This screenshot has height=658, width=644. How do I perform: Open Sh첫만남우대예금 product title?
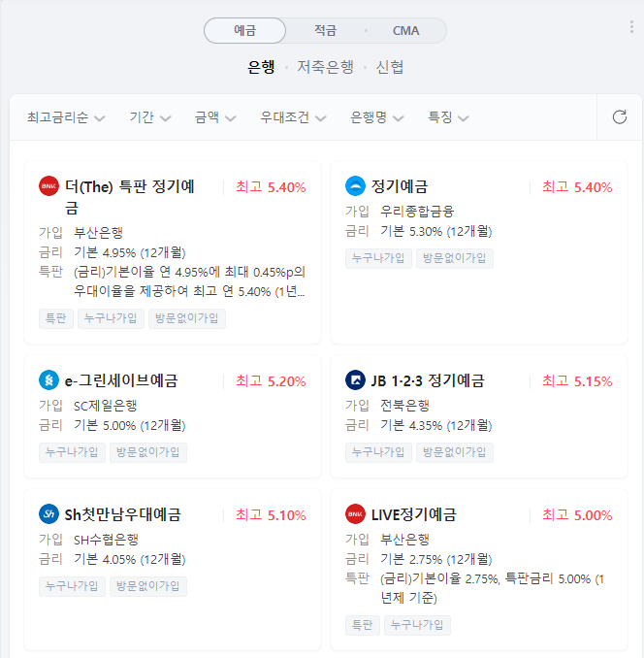tap(123, 514)
